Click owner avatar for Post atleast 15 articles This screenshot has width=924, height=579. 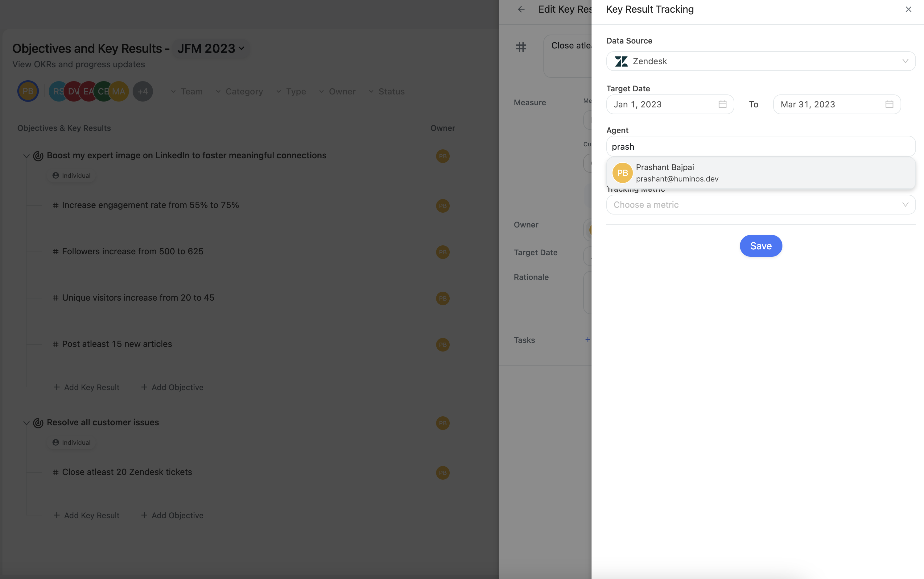pos(443,345)
